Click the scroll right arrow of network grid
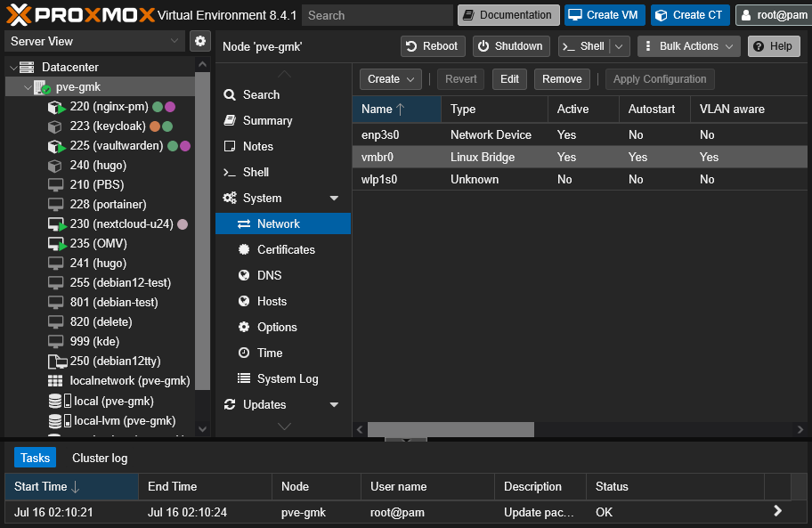Viewport: 812px width, 528px height. click(x=800, y=430)
